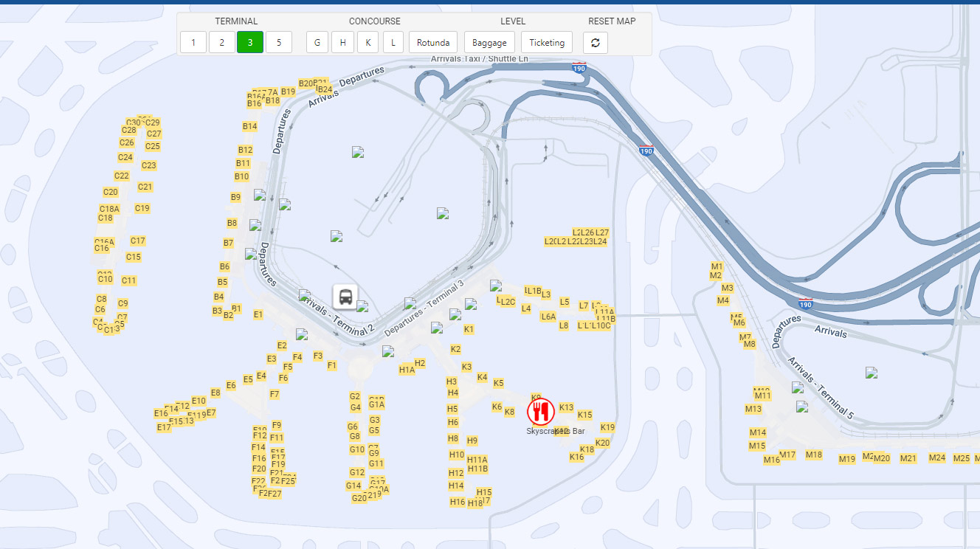Select Terminal 2 button
This screenshot has height=549, width=980.
coord(221,43)
